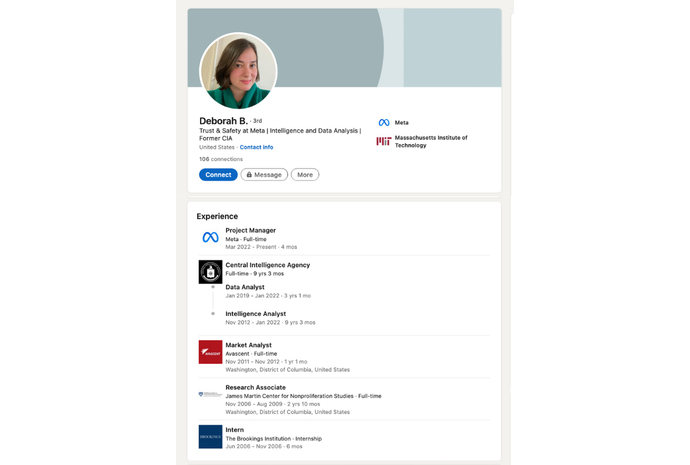Enlarge the circular profile photo
690x465 pixels.
click(239, 71)
